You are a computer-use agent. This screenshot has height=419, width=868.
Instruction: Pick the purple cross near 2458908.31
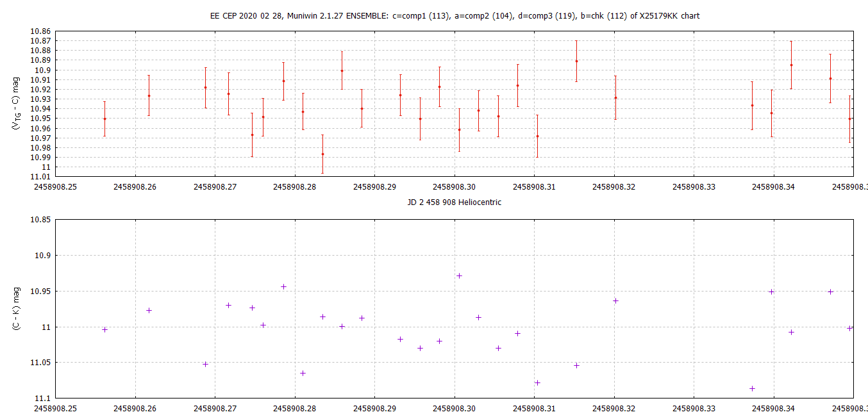click(537, 382)
